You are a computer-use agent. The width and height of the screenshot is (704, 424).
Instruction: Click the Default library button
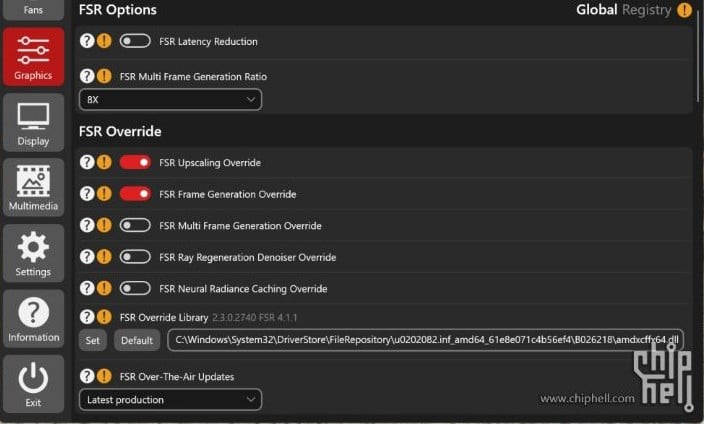click(x=137, y=340)
